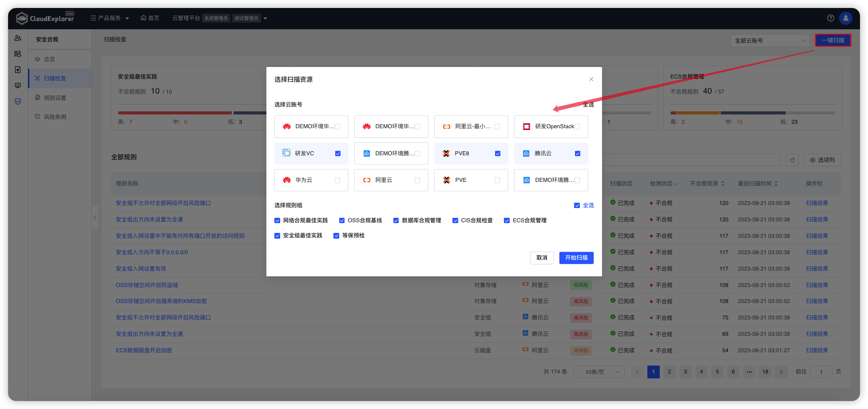Viewport: 868px width, 409px height.
Task: Click the 首页 home item
Action: coord(150,18)
